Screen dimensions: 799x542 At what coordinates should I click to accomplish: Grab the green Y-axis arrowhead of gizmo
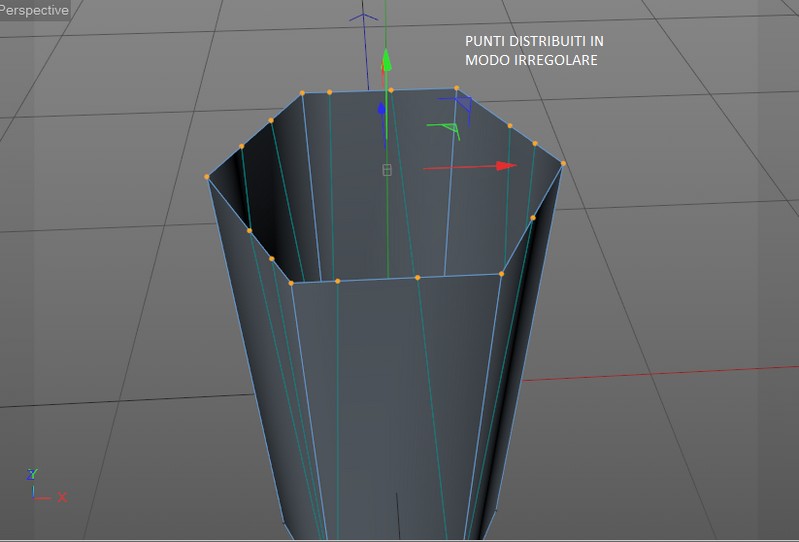click(x=387, y=60)
